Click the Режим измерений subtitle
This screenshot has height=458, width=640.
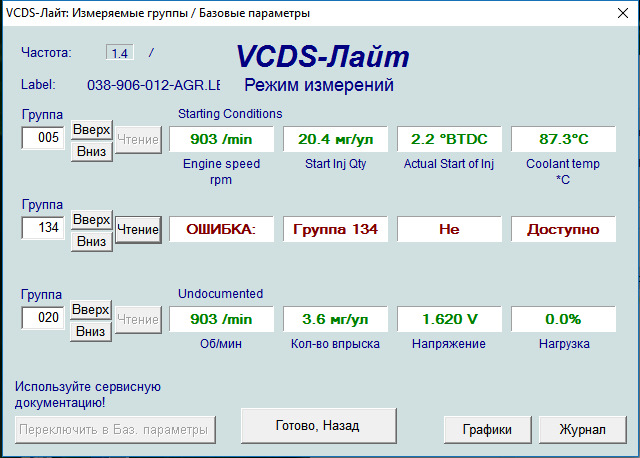tap(319, 85)
